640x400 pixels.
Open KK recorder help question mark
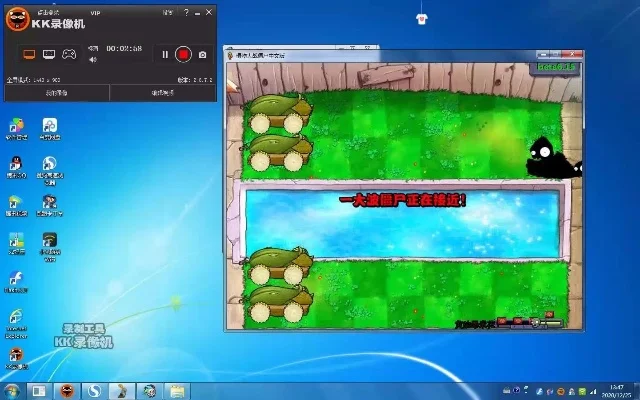(x=186, y=12)
